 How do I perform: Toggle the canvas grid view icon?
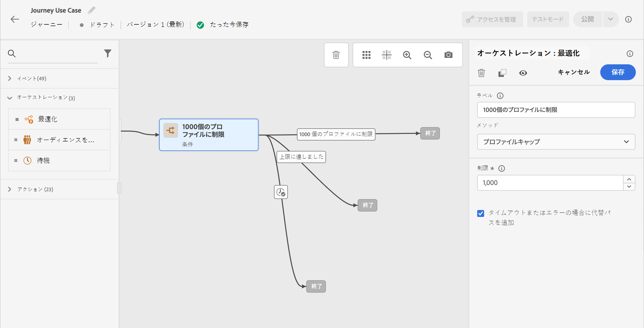coord(366,55)
